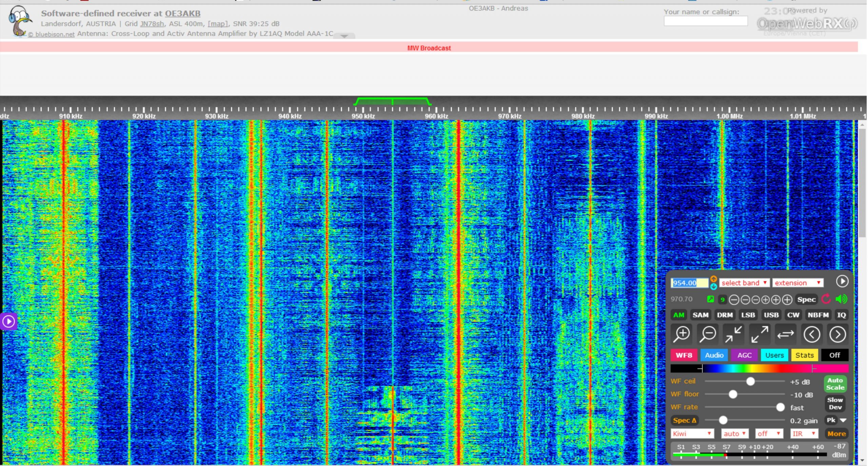This screenshot has height=466, width=868.
Task: Click the WF floor slider handle
Action: point(733,394)
